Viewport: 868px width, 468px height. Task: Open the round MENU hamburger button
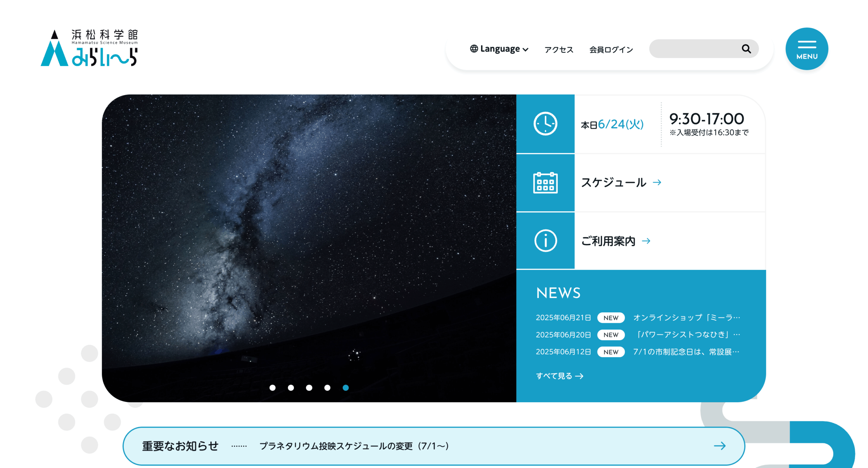pyautogui.click(x=806, y=49)
